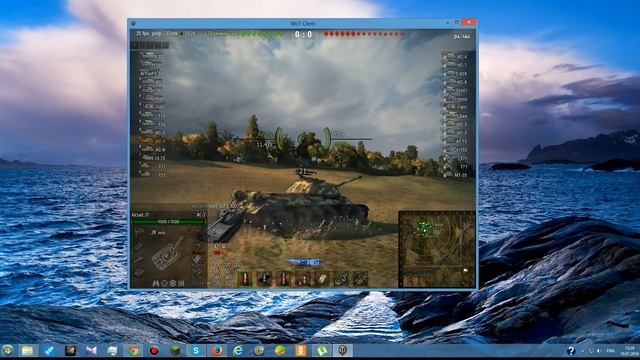The width and height of the screenshot is (640, 360).
Task: Click the binoculars icon in damage panel
Action: (156, 283)
